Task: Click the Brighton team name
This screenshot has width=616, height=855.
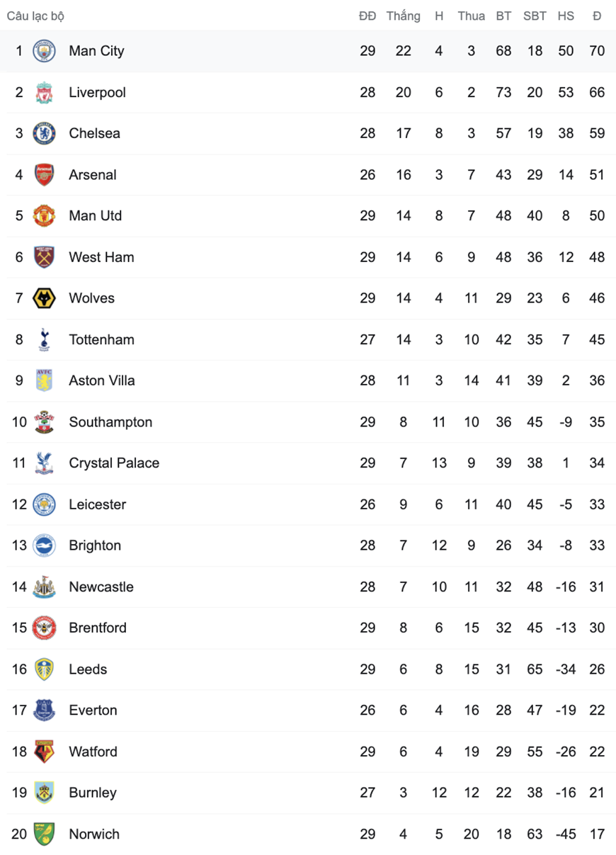Action: tap(95, 545)
